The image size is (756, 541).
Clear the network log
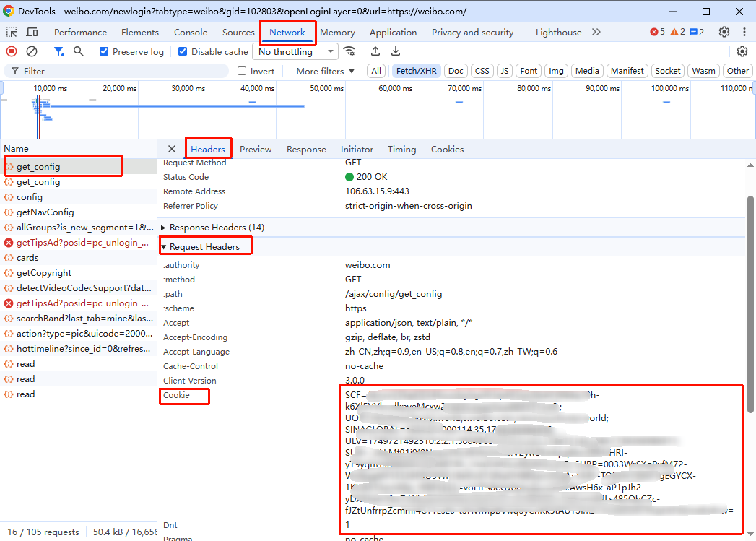coord(32,51)
